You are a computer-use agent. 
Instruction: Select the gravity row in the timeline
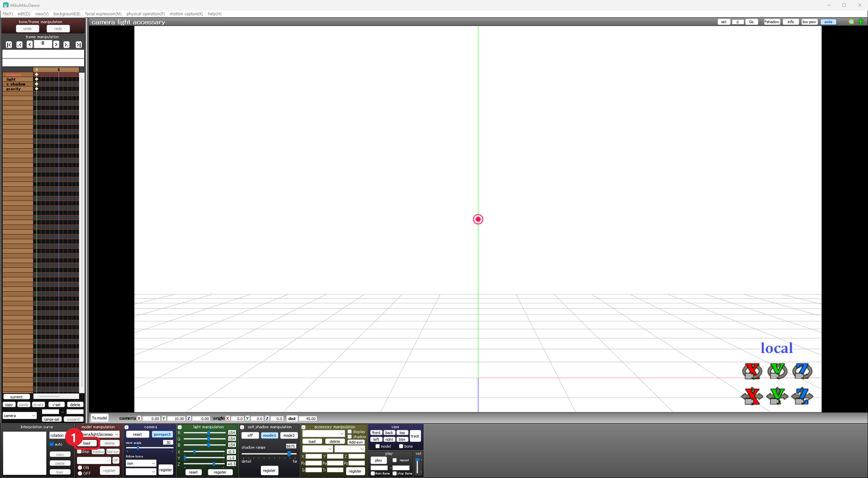click(x=17, y=89)
